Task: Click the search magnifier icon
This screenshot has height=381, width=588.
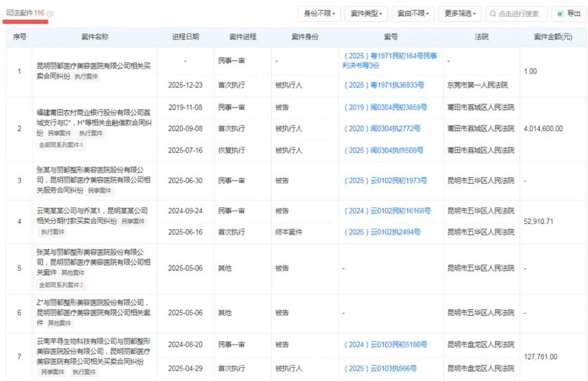Action: point(493,14)
